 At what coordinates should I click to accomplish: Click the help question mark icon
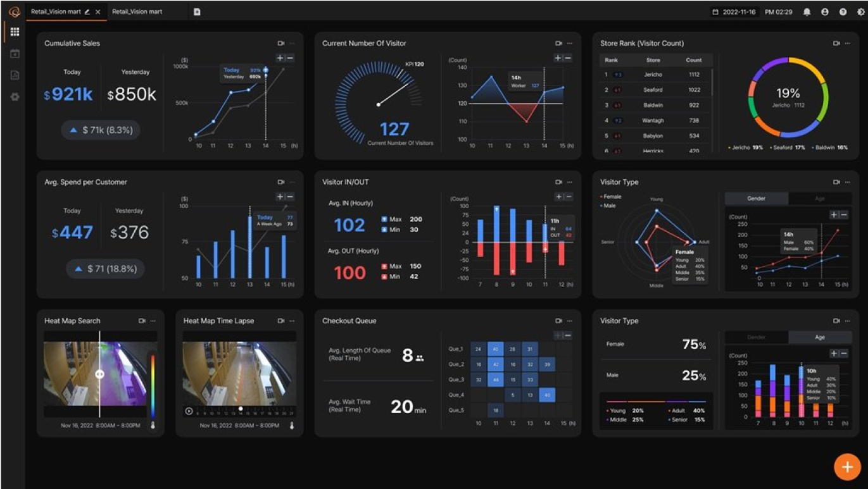point(843,12)
